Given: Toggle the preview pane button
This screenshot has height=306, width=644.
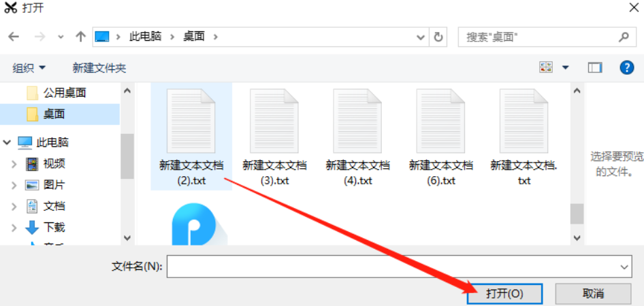Looking at the screenshot, I should click(595, 68).
